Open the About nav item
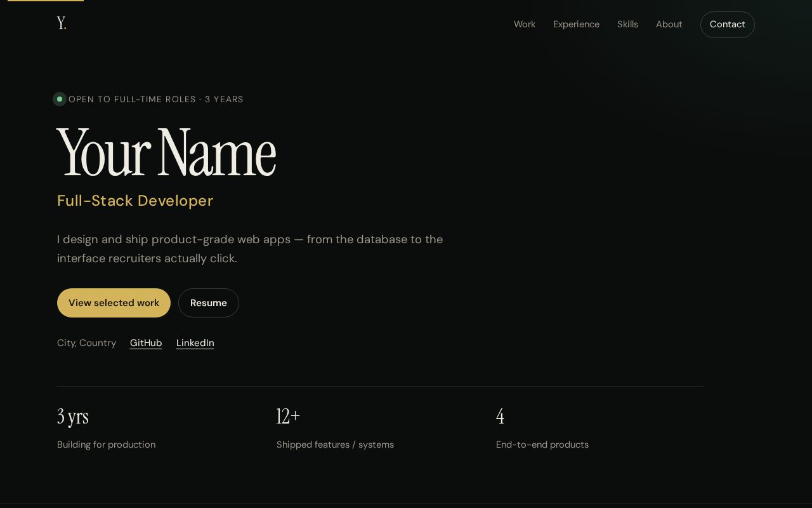The width and height of the screenshot is (812, 508). [x=669, y=24]
